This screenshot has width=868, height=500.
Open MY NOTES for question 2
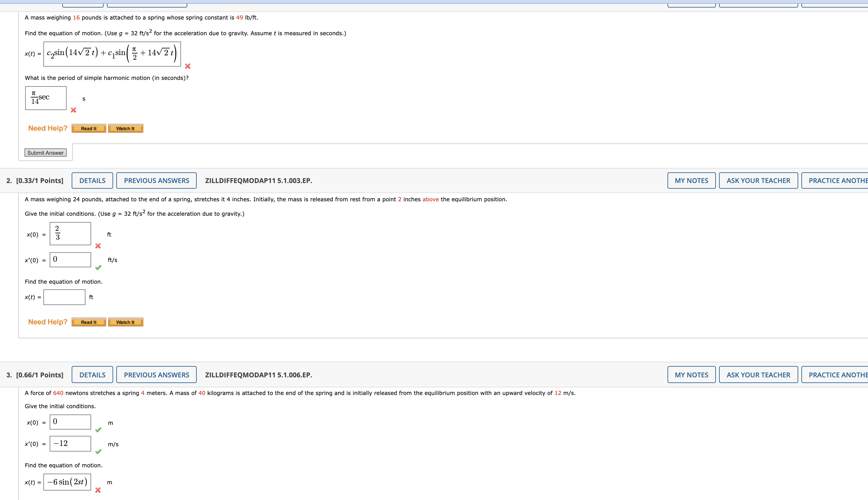coord(691,181)
